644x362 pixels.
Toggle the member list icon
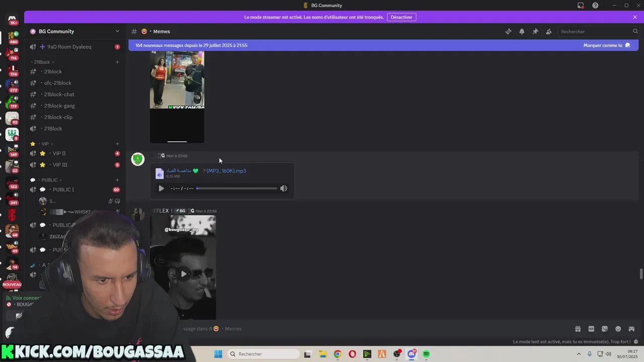(549, 31)
